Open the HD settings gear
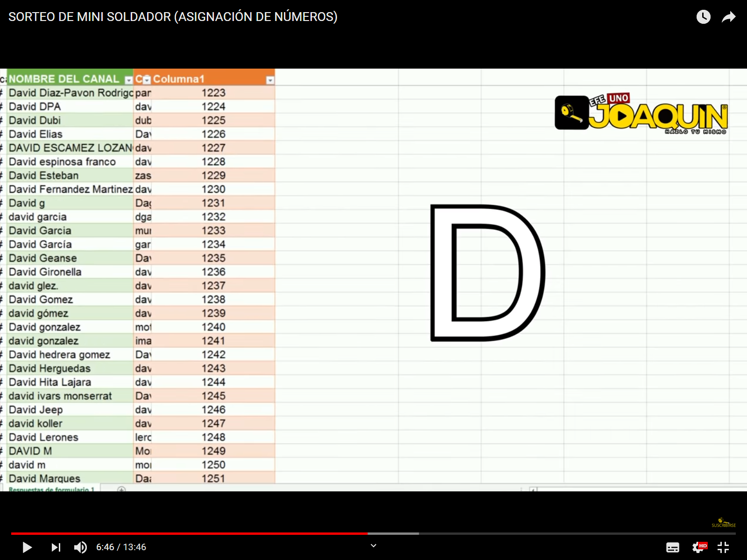 [x=698, y=547]
